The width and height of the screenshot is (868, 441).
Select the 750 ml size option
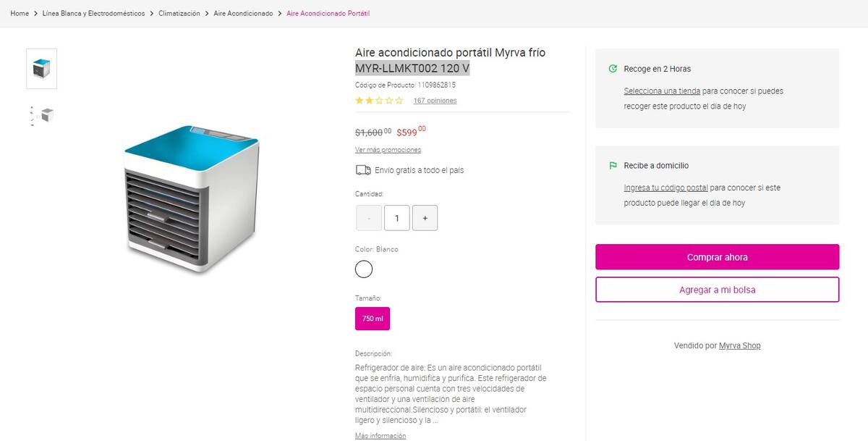(x=373, y=319)
